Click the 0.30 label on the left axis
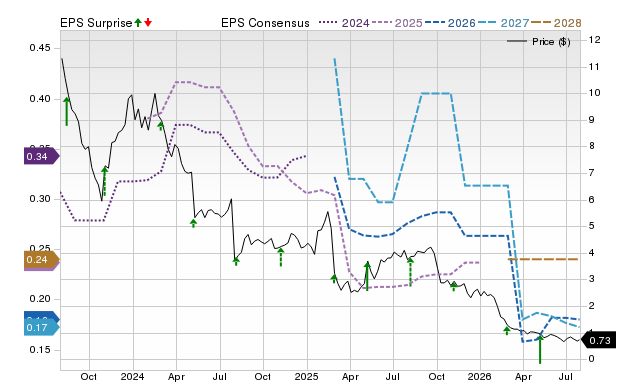The width and height of the screenshot is (640, 382). pyautogui.click(x=40, y=199)
